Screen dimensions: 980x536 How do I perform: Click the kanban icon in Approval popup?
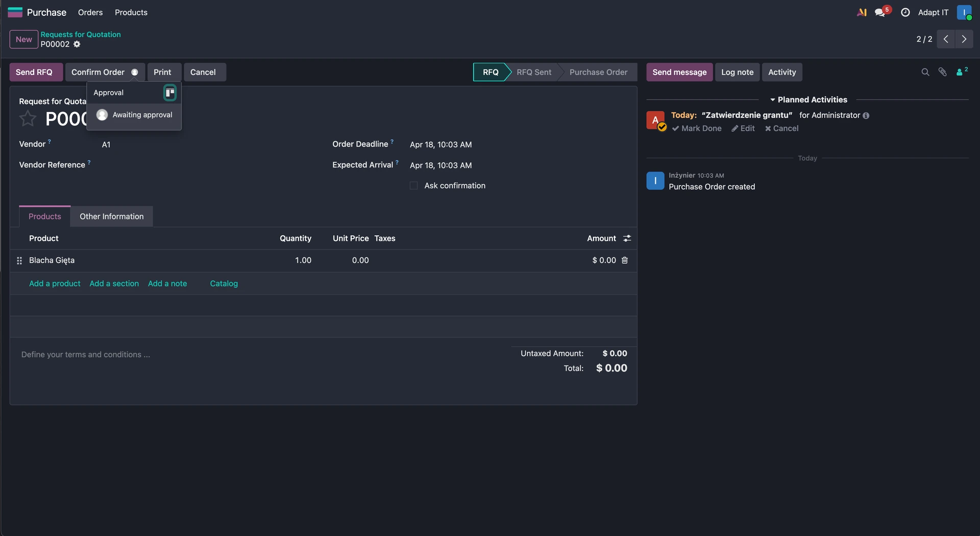click(169, 93)
